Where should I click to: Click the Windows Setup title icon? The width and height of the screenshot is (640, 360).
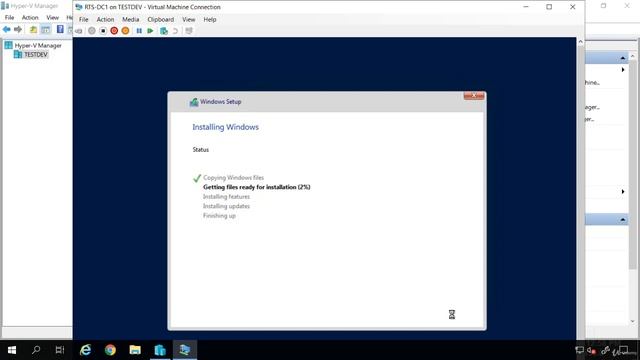pyautogui.click(x=194, y=102)
